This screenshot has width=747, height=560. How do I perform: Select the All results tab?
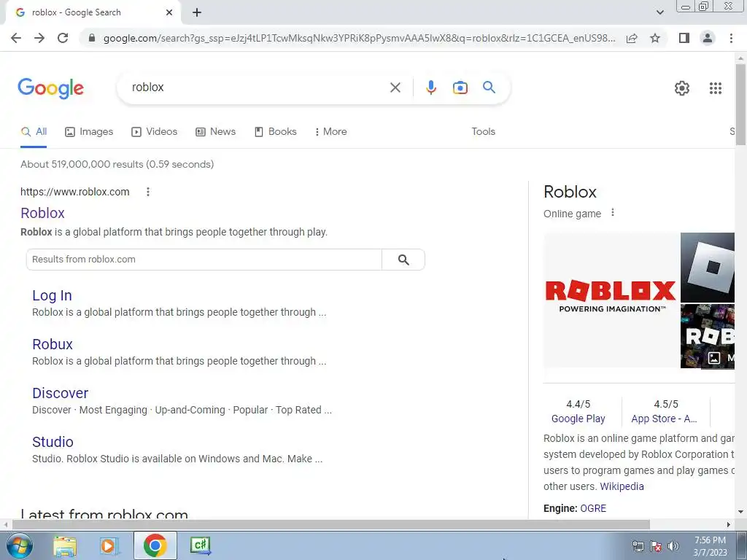(x=34, y=131)
